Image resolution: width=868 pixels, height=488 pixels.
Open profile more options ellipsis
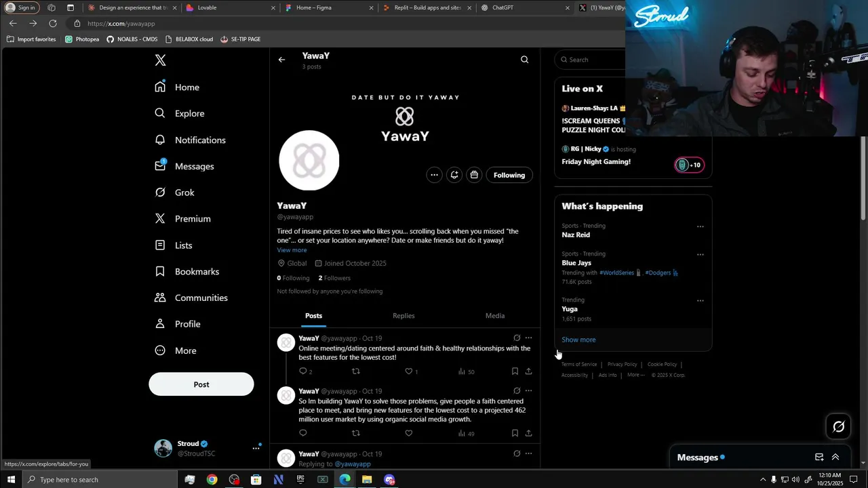(x=434, y=175)
